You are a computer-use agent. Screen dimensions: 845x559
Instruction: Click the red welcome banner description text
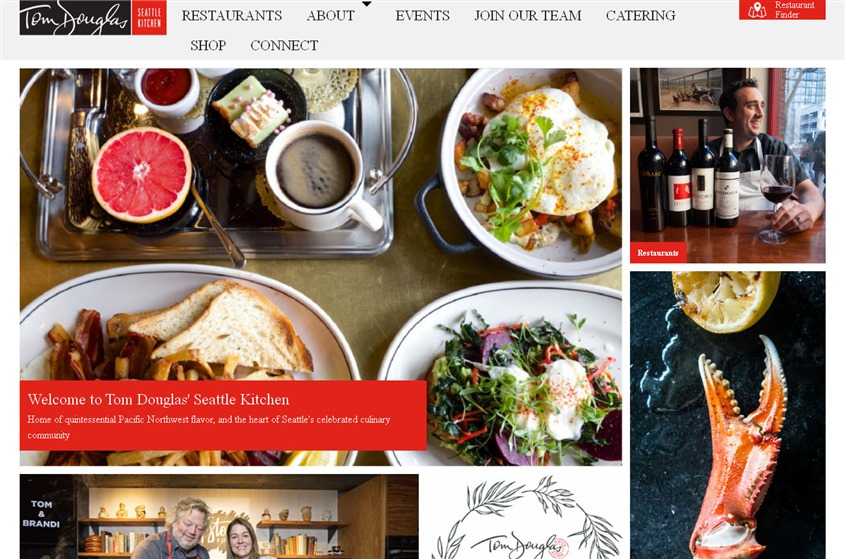pyautogui.click(x=209, y=427)
